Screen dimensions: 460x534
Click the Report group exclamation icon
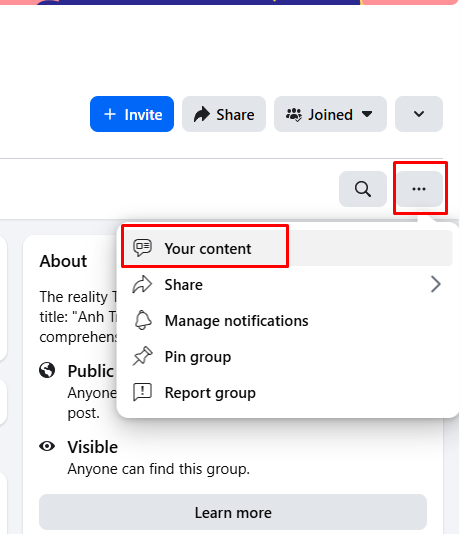pyautogui.click(x=142, y=392)
